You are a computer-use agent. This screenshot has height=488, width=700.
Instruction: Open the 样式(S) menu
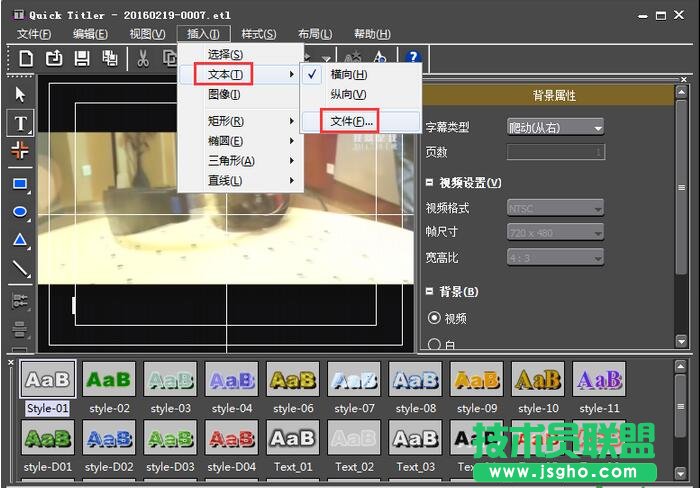pos(258,34)
